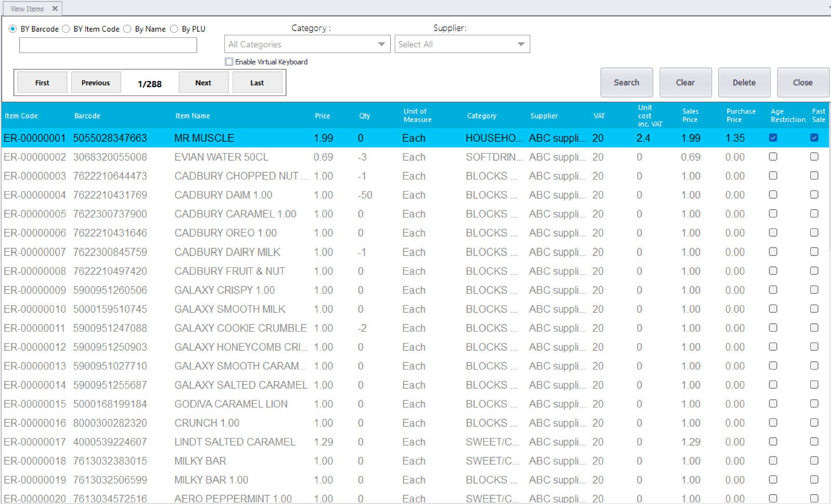Viewport: 831px width, 504px height.
Task: Close the View Items tab
Action: (55, 9)
